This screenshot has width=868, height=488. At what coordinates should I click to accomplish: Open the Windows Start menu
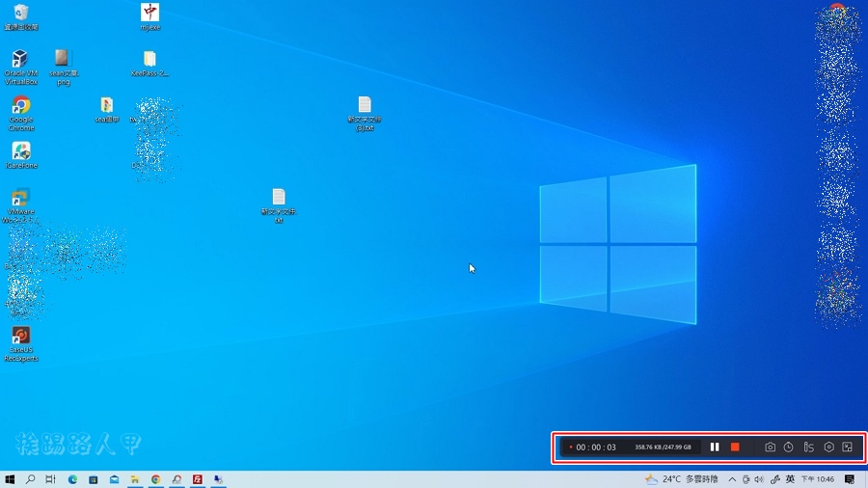(x=11, y=479)
